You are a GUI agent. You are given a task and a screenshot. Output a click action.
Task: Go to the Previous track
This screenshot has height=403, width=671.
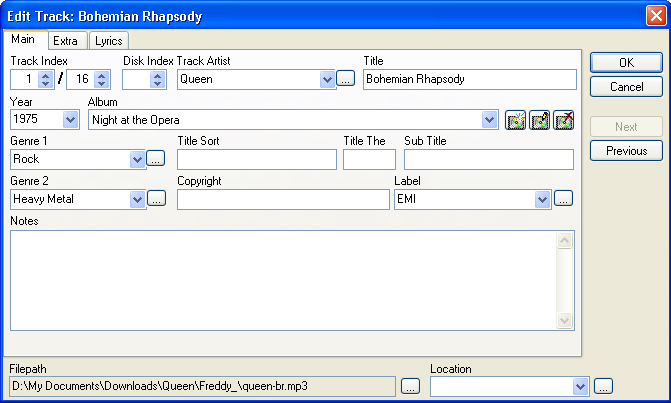[x=626, y=151]
